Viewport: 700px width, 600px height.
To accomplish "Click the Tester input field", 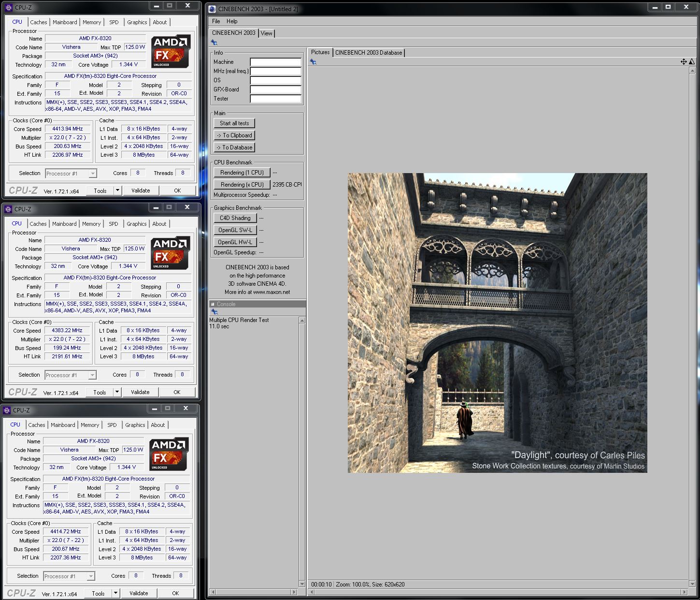I will click(x=275, y=99).
